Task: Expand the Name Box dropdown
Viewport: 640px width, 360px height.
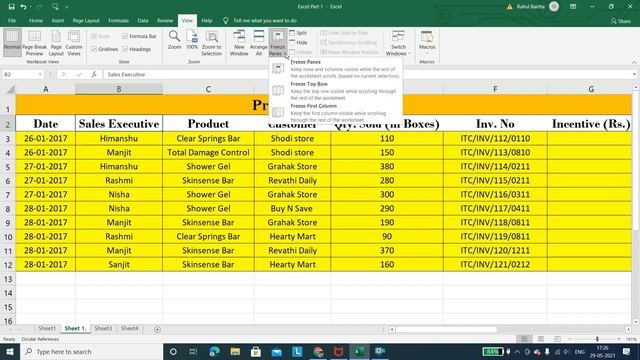Action: pyautogui.click(x=40, y=74)
